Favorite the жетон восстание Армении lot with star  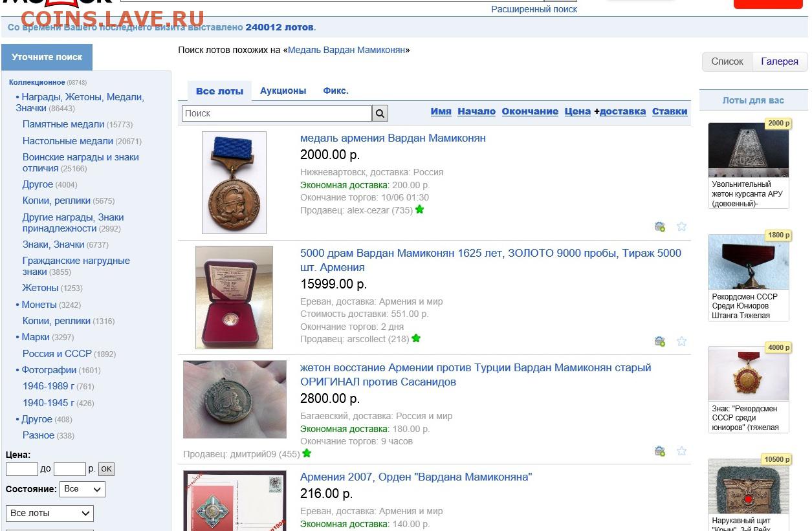coord(681,451)
